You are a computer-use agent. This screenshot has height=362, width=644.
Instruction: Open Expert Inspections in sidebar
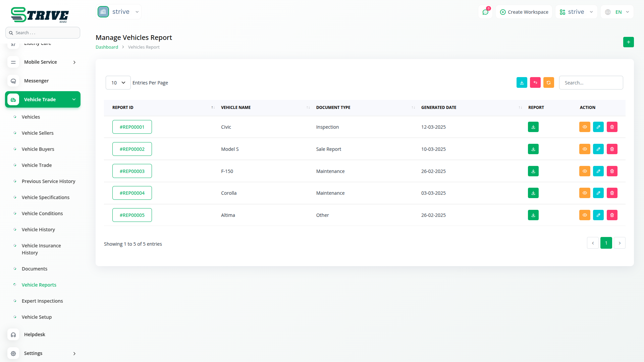(x=42, y=301)
